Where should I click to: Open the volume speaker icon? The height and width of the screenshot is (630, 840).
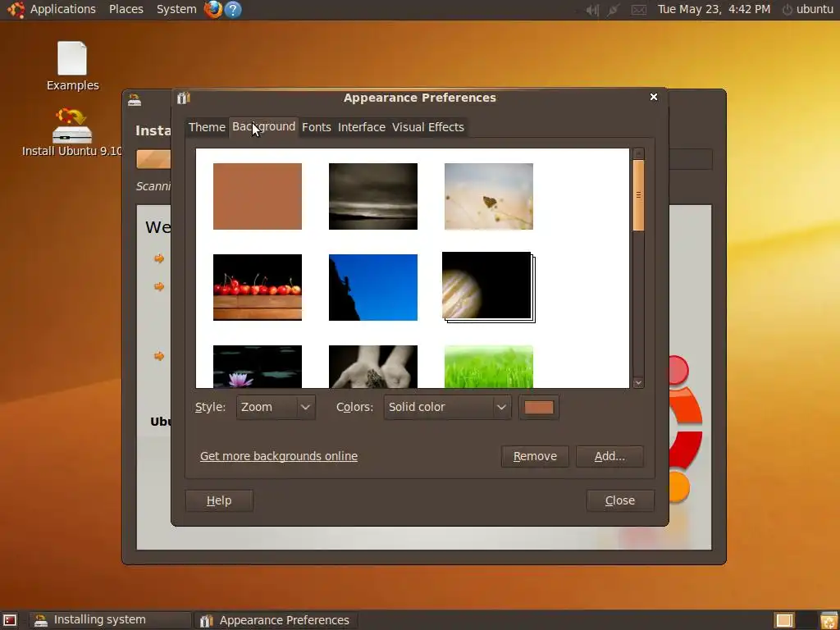[592, 10]
